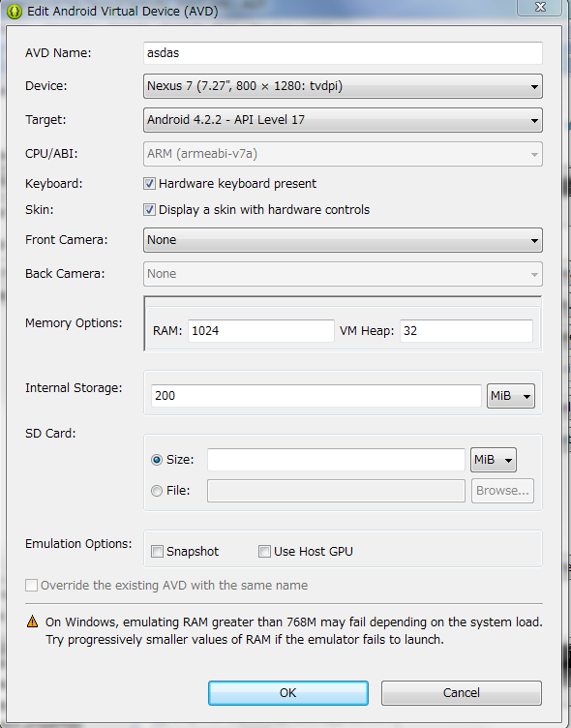The image size is (571, 728).
Task: Open the Front Camera dropdown
Action: [x=343, y=240]
